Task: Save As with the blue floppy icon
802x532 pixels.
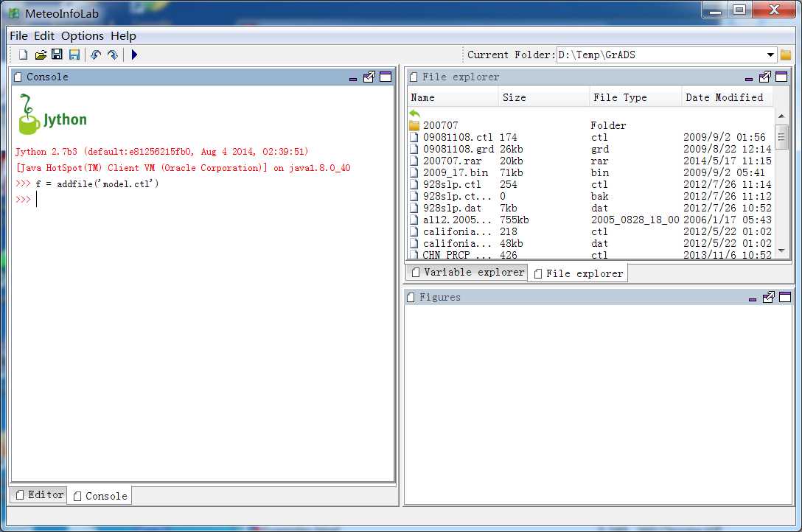Action: click(74, 55)
